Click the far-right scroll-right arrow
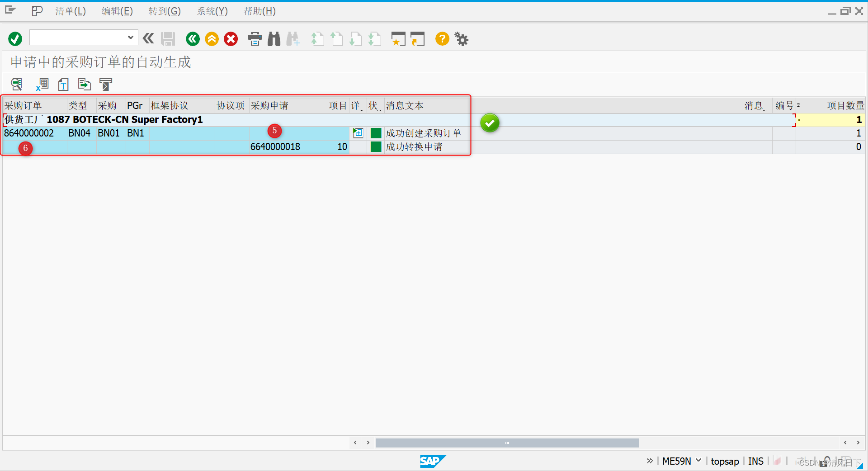The image size is (868, 471). click(858, 443)
